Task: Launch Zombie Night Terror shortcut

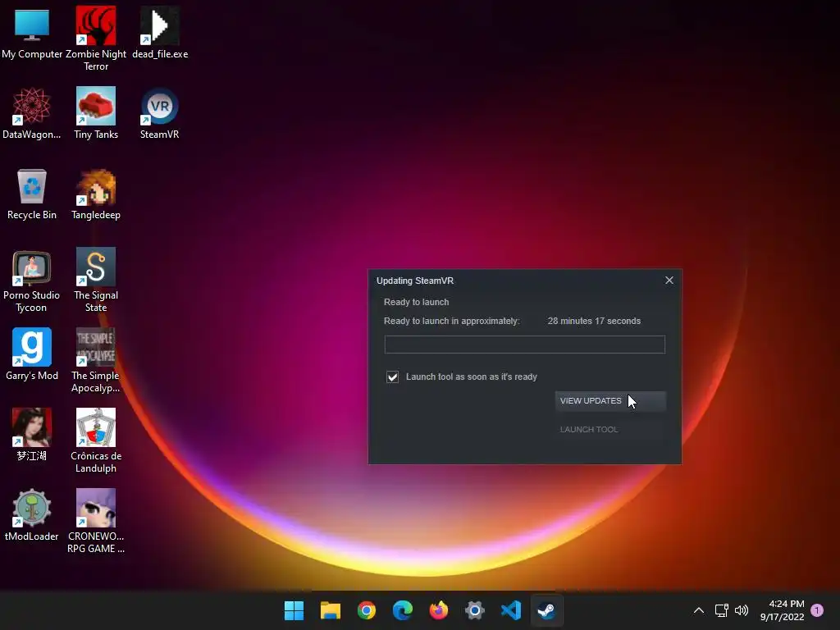Action: 96,39
